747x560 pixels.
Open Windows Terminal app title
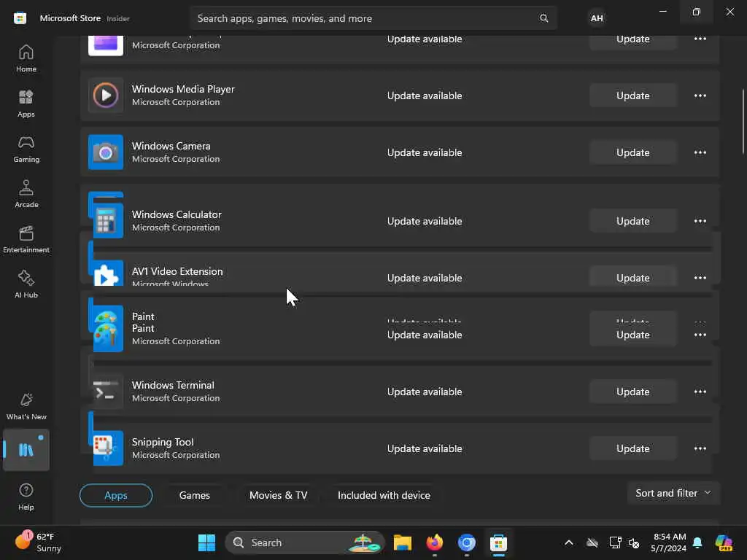click(x=173, y=385)
